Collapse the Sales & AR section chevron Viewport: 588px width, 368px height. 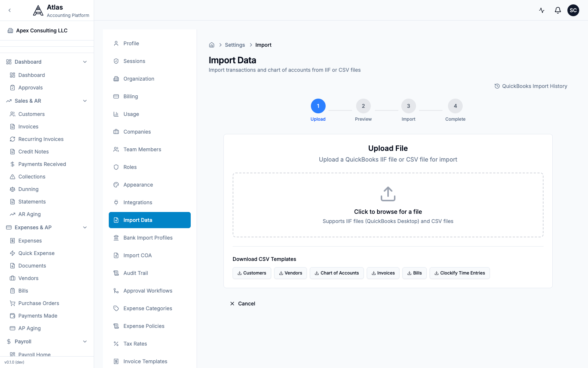tap(85, 101)
